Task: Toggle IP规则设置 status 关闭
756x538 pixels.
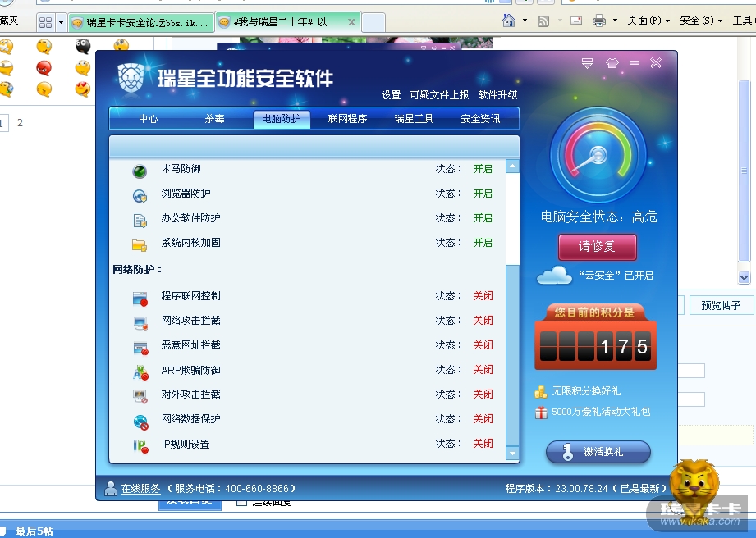Action: pyautogui.click(x=483, y=443)
